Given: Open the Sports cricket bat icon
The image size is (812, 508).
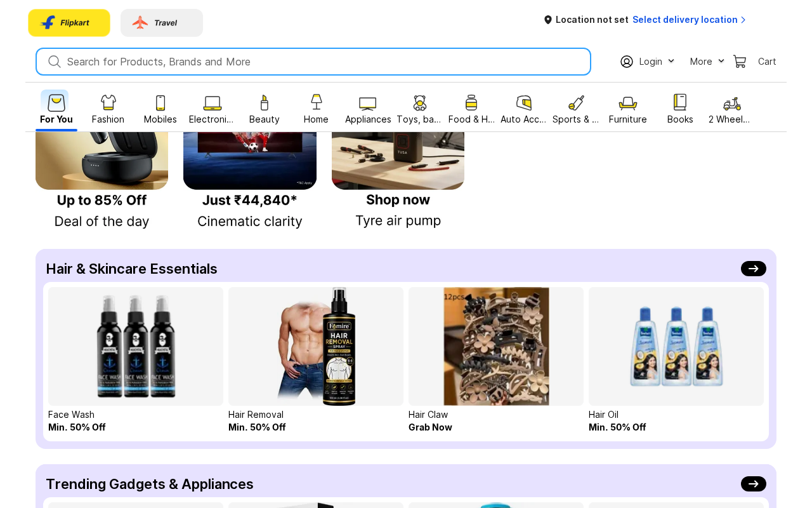Looking at the screenshot, I should (x=576, y=103).
